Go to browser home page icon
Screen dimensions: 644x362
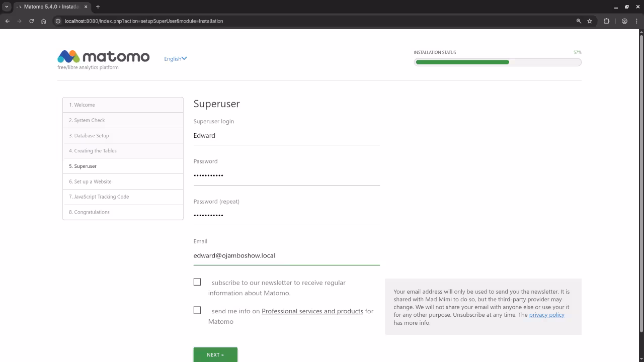click(x=44, y=21)
